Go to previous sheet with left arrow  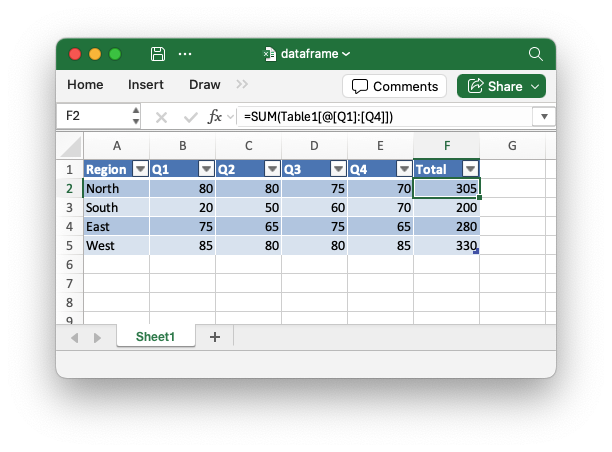(x=75, y=338)
